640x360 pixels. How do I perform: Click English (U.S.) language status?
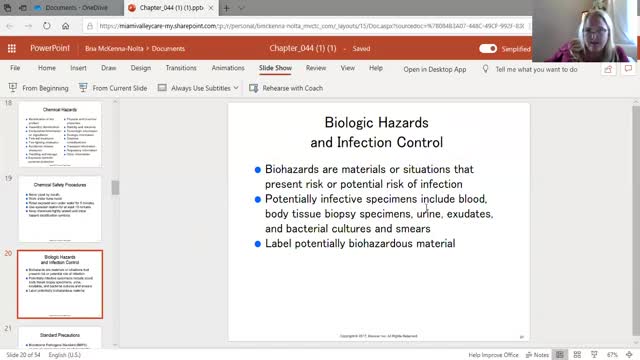64,355
